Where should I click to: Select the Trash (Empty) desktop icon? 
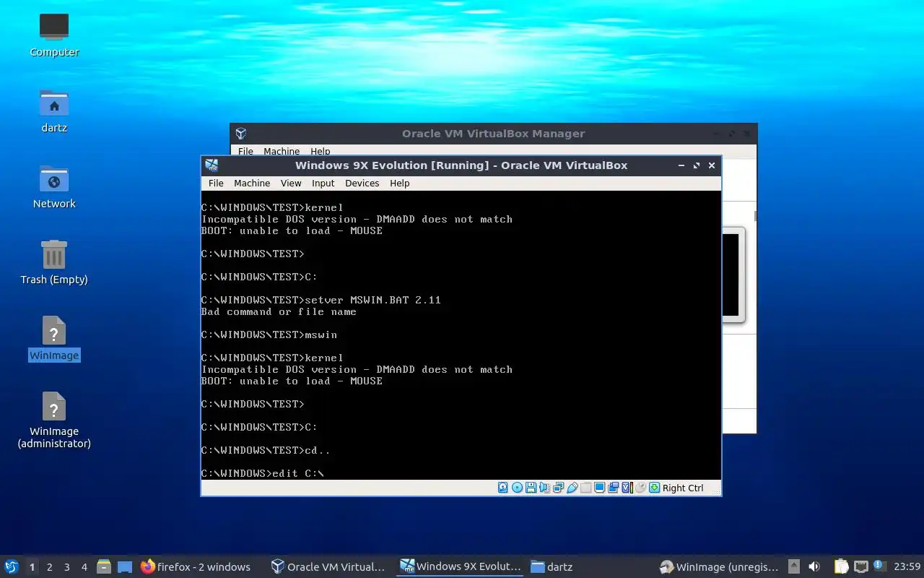54,262
